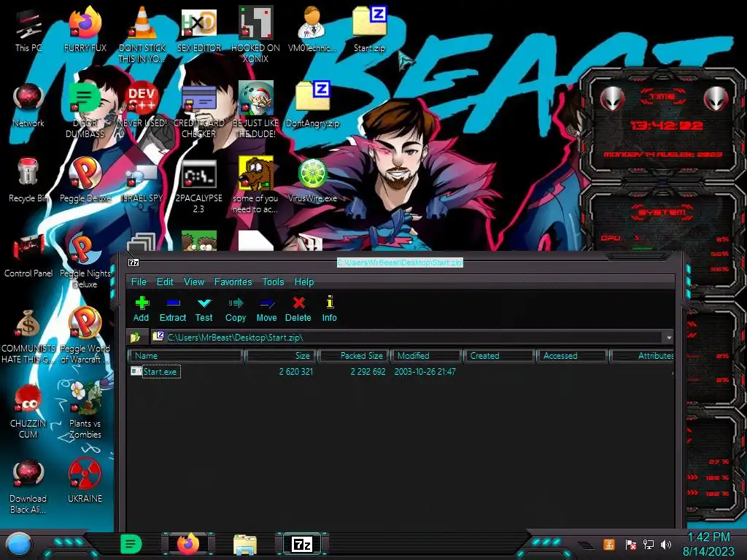Click the Copy toolbar button

click(236, 309)
